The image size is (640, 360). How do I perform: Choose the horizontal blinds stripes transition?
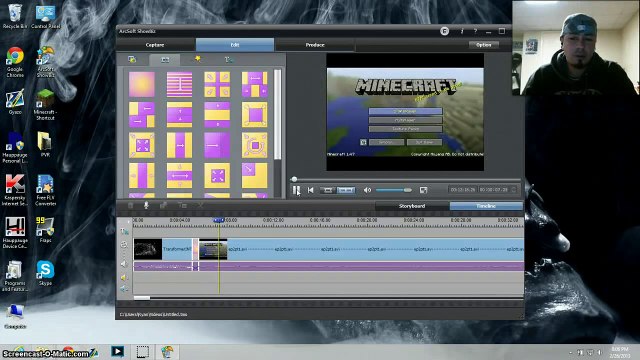179,84
